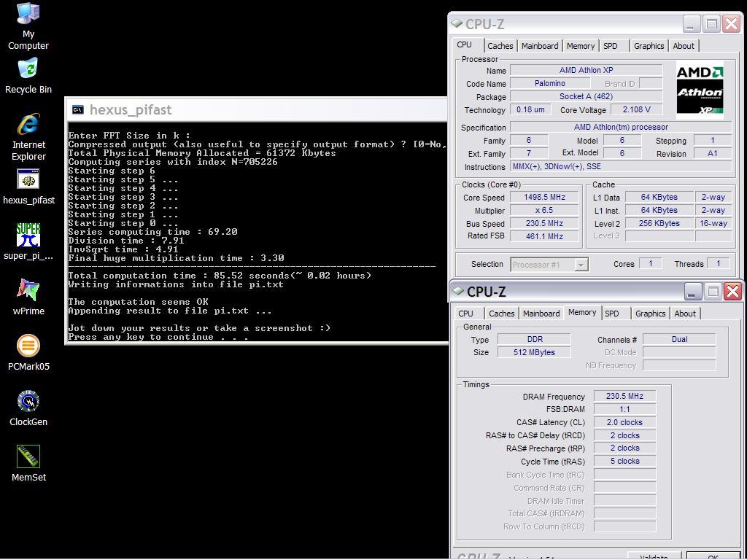Click the 0.18 um technology value
747x560 pixels.
pos(530,109)
